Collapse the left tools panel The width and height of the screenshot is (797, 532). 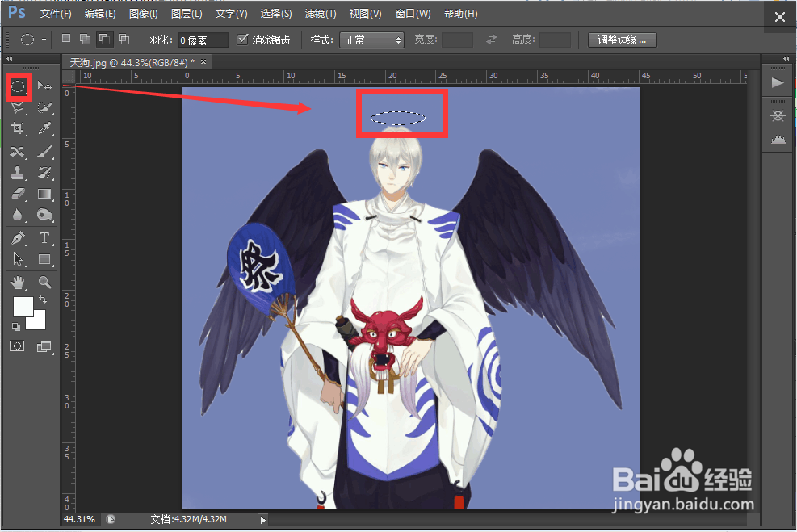[9, 58]
